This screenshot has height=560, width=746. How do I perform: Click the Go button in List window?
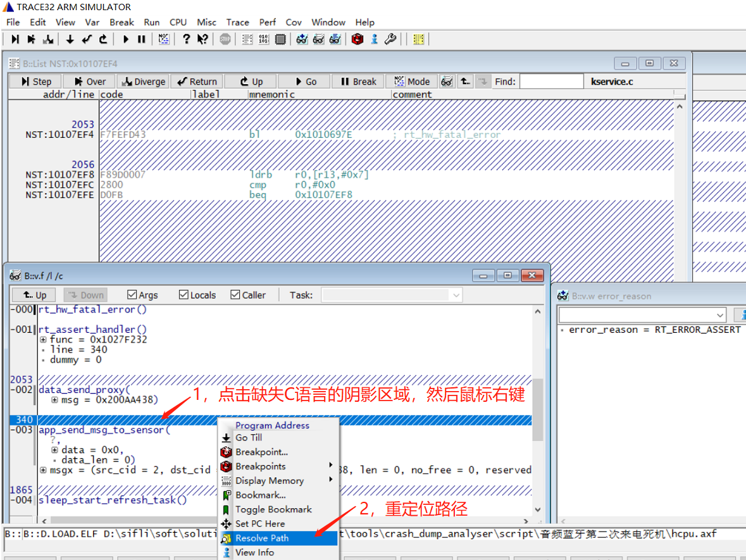(304, 82)
